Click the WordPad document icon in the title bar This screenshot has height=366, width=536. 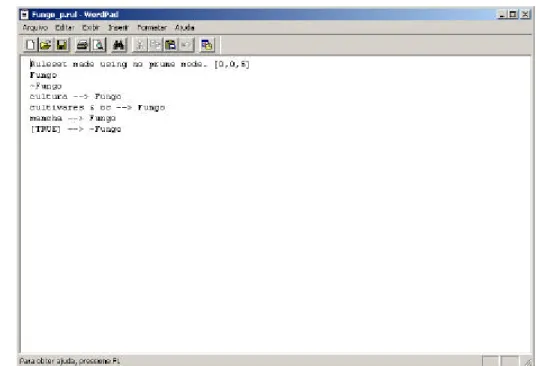24,15
